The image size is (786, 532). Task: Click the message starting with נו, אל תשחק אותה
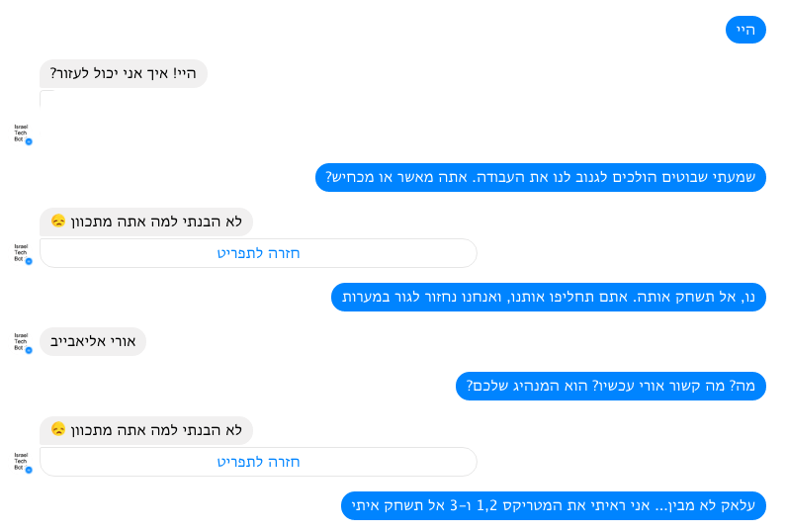548,297
